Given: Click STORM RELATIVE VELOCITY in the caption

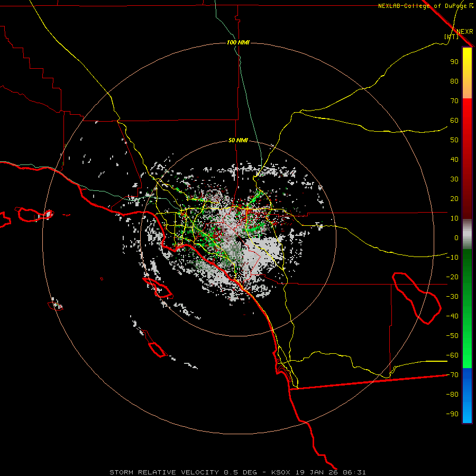Looking at the screenshot, I should 164,472.
